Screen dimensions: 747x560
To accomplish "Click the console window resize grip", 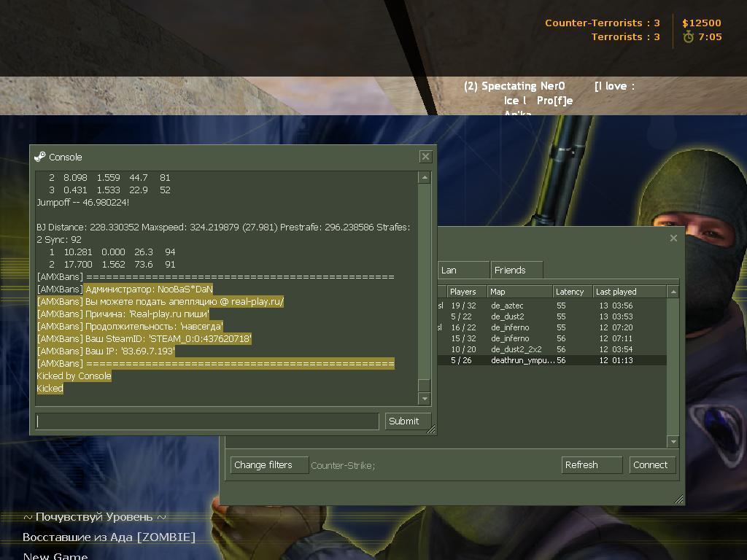I will pyautogui.click(x=431, y=429).
